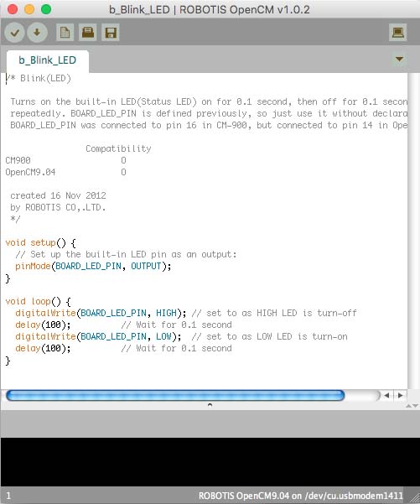Save the sketch with the floppy icon

point(111,33)
